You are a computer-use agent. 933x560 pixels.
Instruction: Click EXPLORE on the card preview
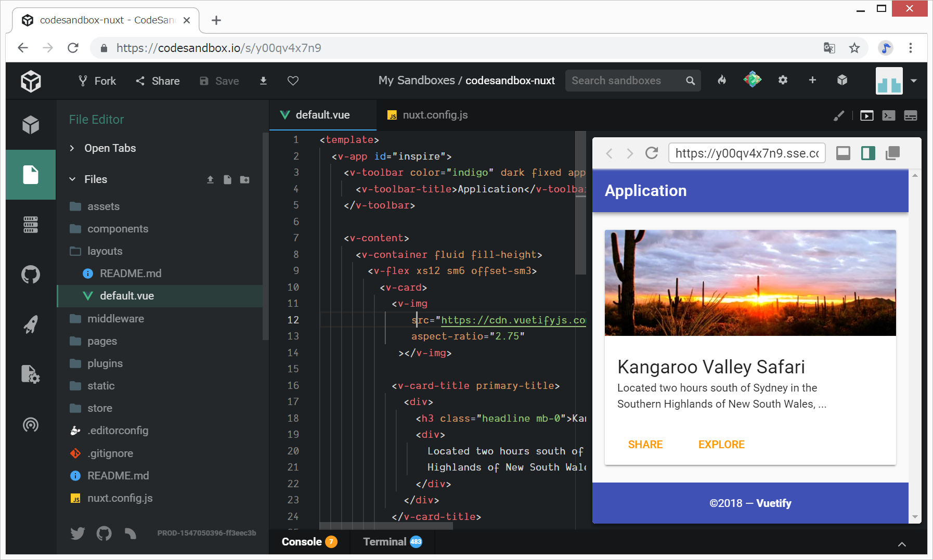(721, 445)
